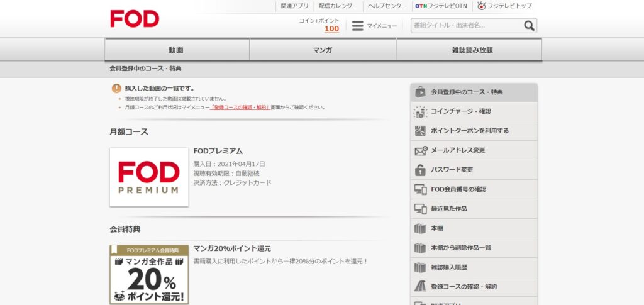The height and width of the screenshot is (305, 644).
Task: Click the Fuji TV OTN logo icon
Action: (x=421, y=6)
